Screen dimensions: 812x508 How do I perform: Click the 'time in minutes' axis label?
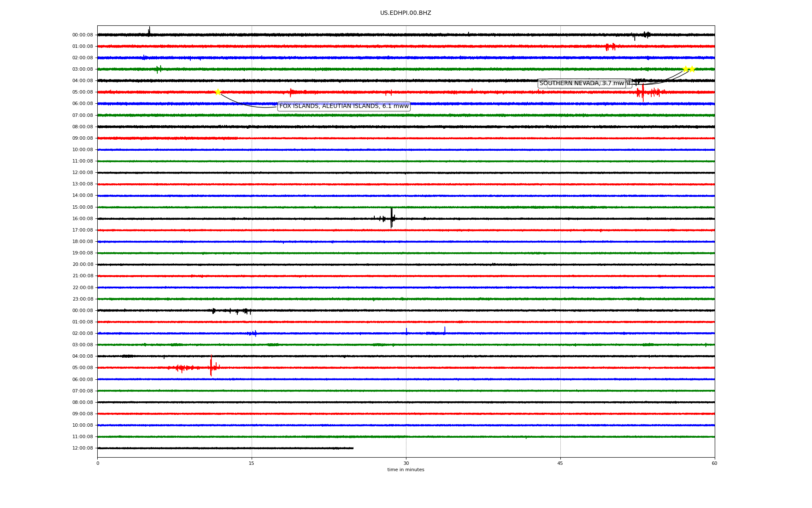click(406, 470)
